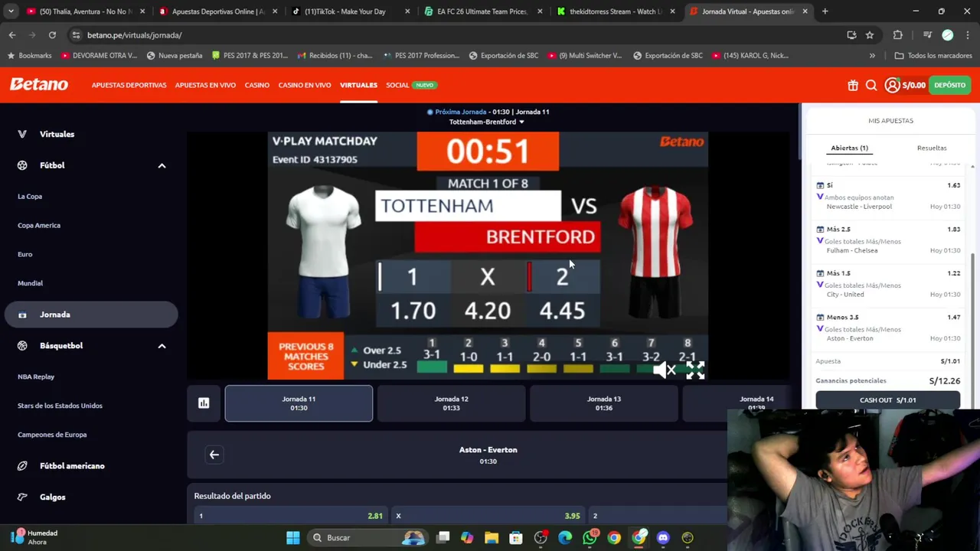The width and height of the screenshot is (980, 551).
Task: Open the Betano search magnifier
Action: (x=871, y=85)
